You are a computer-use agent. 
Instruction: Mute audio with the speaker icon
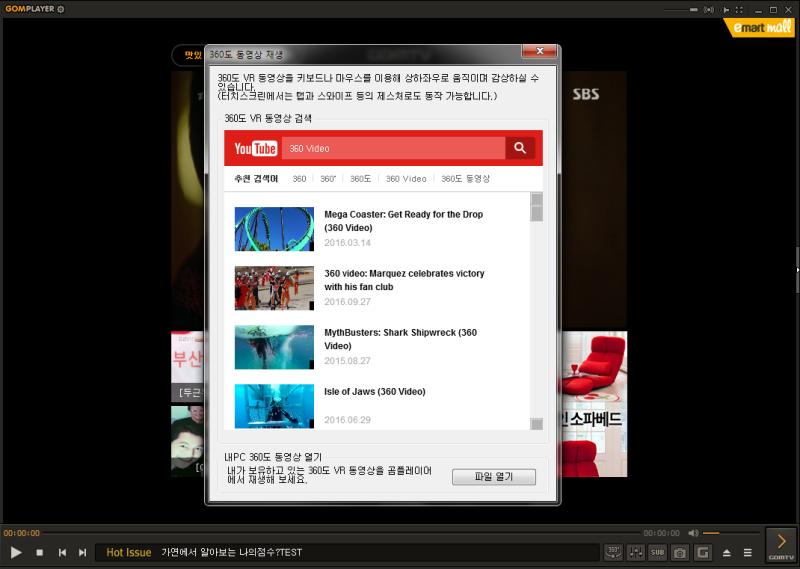point(693,533)
